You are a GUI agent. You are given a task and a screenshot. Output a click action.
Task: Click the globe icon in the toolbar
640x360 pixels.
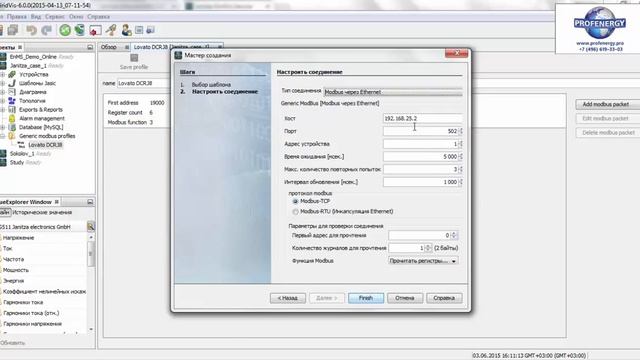click(80, 30)
